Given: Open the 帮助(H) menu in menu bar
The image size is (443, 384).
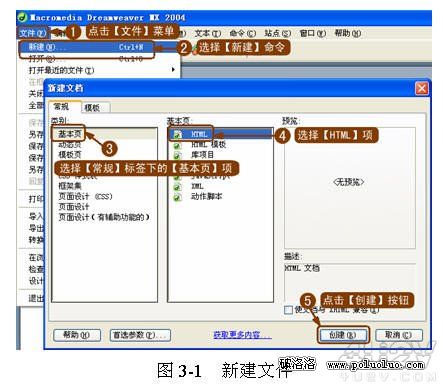Looking at the screenshot, I should click(347, 33).
